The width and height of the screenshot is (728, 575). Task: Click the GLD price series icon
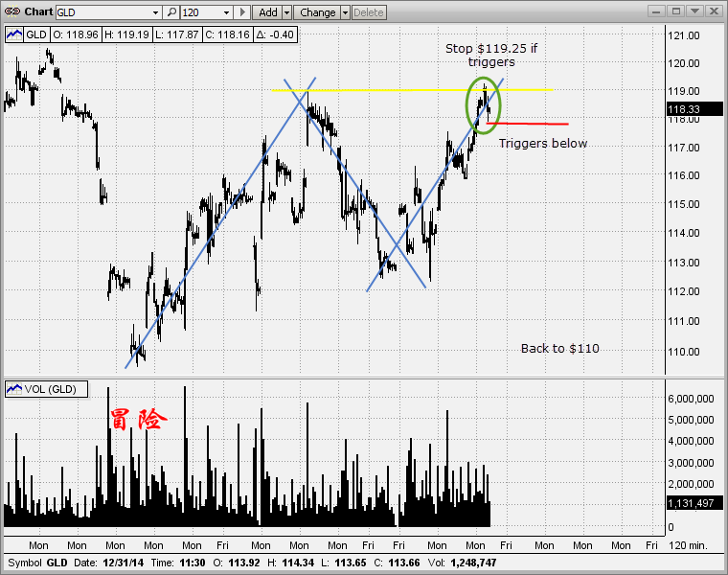[14, 34]
